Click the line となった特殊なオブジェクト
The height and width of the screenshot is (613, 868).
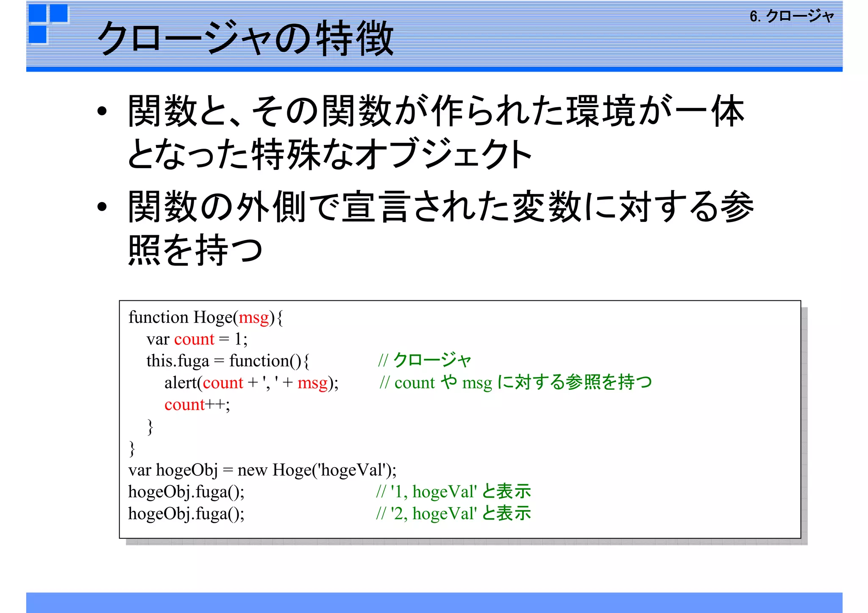pyautogui.click(x=329, y=154)
